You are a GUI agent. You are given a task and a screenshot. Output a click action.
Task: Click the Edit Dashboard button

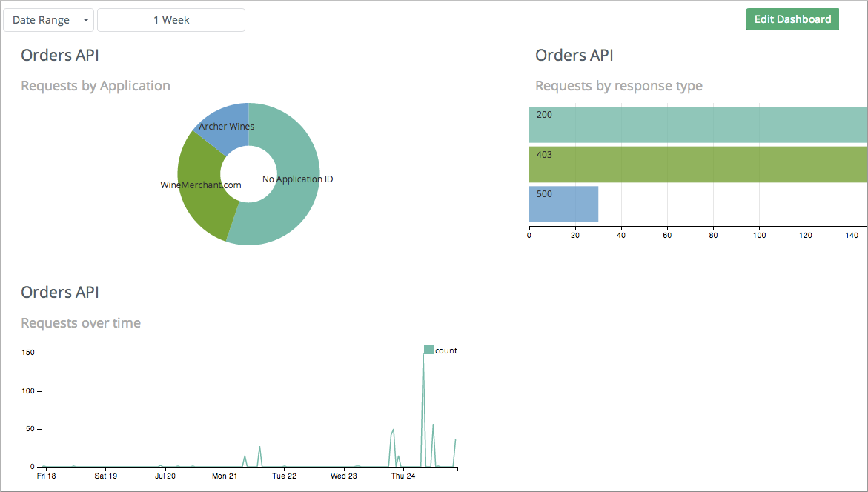click(x=792, y=19)
